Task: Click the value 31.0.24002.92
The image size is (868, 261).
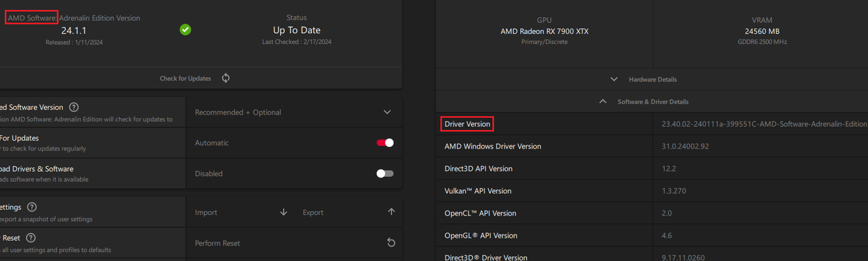Action: [685, 146]
